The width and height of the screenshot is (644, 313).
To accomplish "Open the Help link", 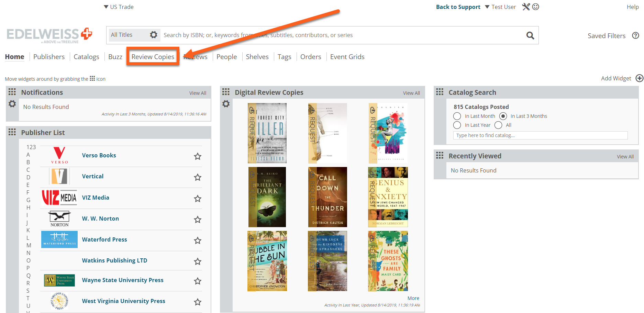I will tap(633, 7).
